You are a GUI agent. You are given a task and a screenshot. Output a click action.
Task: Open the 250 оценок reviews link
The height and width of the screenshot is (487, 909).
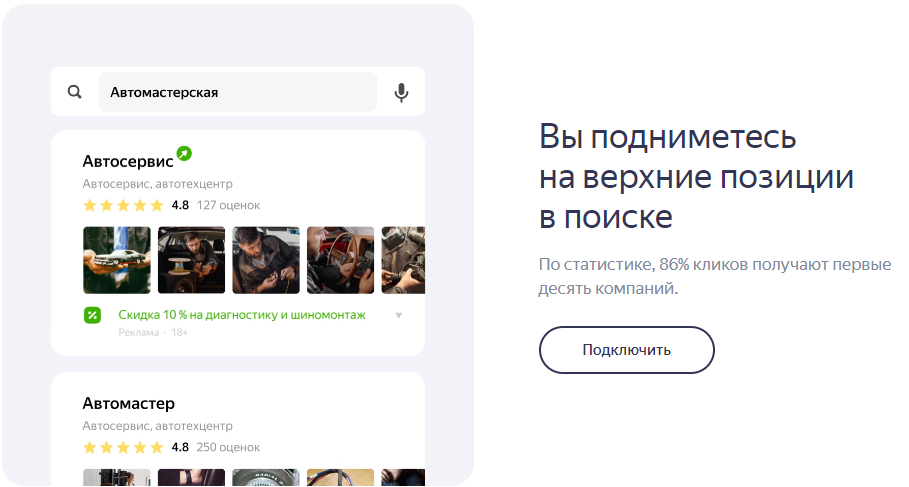[x=228, y=447]
